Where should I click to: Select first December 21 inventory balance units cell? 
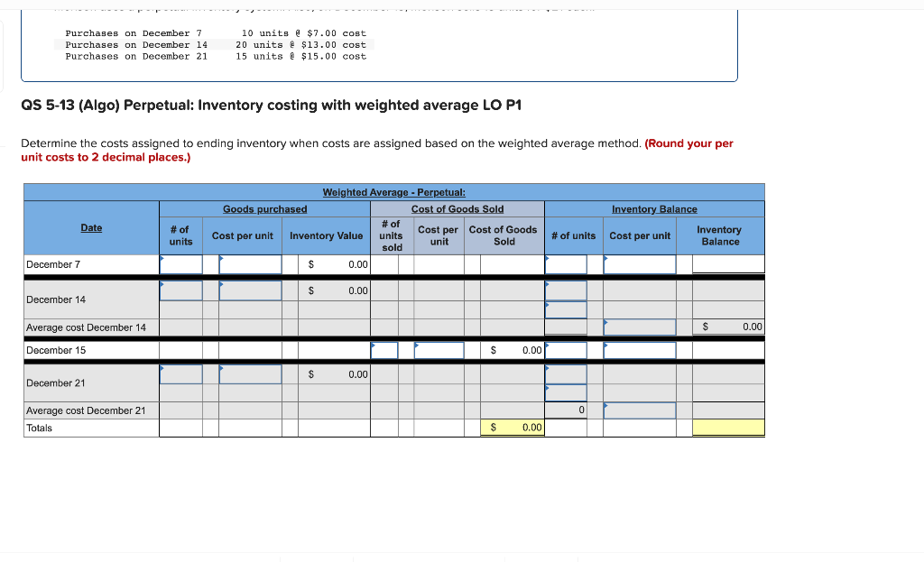click(x=566, y=374)
